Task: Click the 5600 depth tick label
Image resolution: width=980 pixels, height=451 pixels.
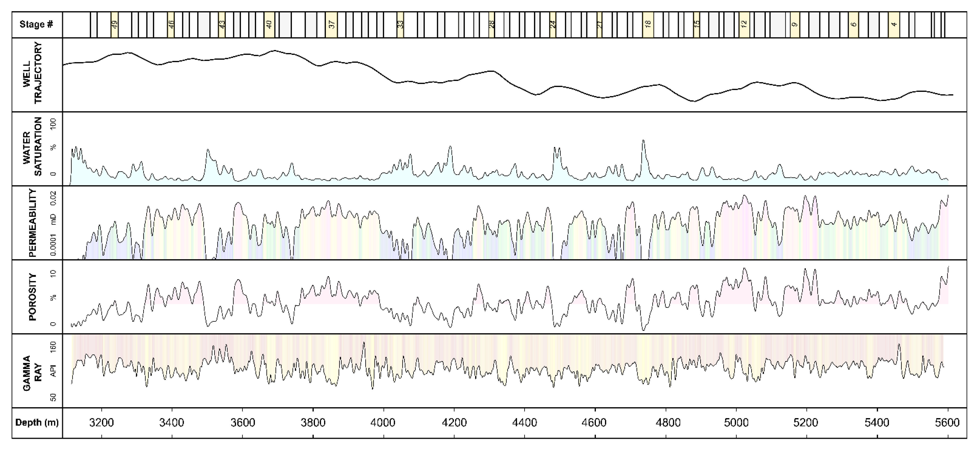Action: coord(947,423)
